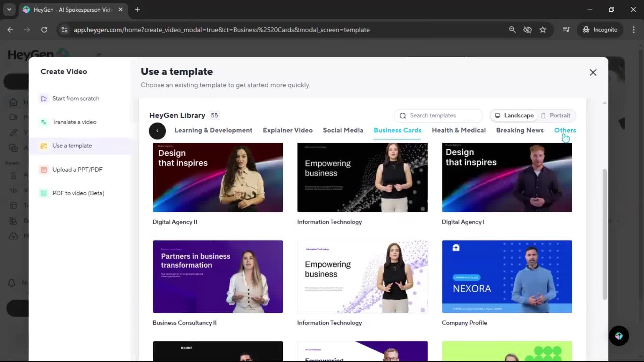
Task: Open browser zoom magnifier icon
Action: pyautogui.click(x=512, y=30)
